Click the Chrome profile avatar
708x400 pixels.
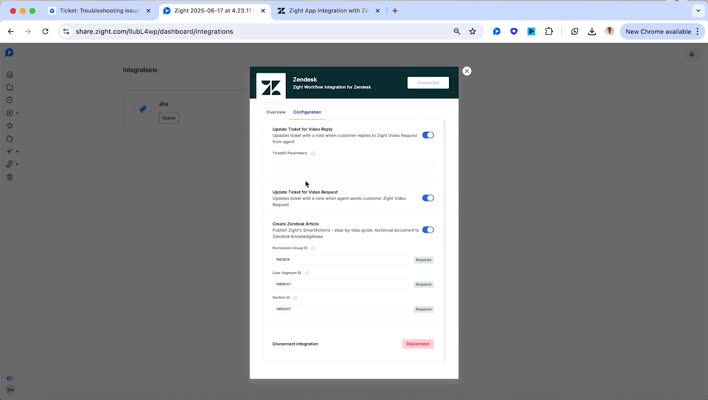pos(609,32)
